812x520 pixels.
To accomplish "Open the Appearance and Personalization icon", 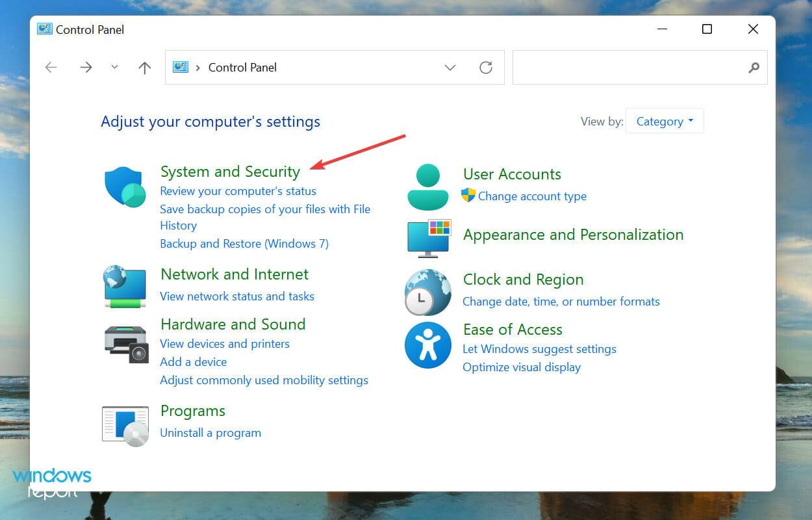I will tap(428, 239).
